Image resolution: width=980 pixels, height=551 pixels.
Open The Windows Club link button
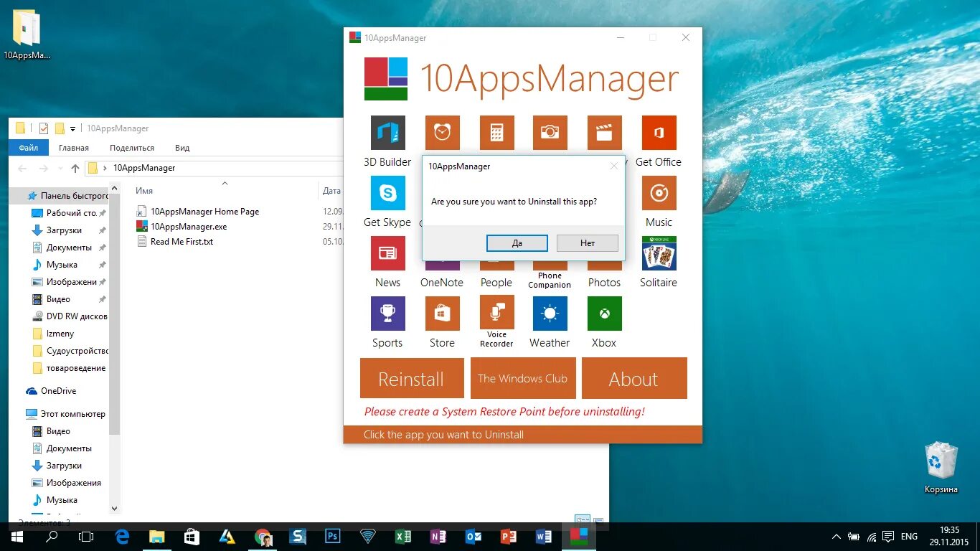[523, 378]
